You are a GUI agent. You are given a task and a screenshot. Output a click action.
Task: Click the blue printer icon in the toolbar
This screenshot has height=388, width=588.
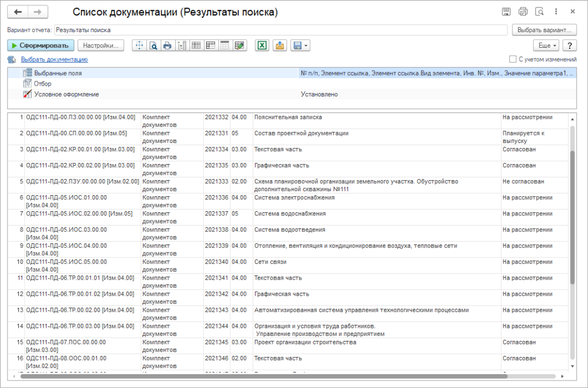click(167, 45)
